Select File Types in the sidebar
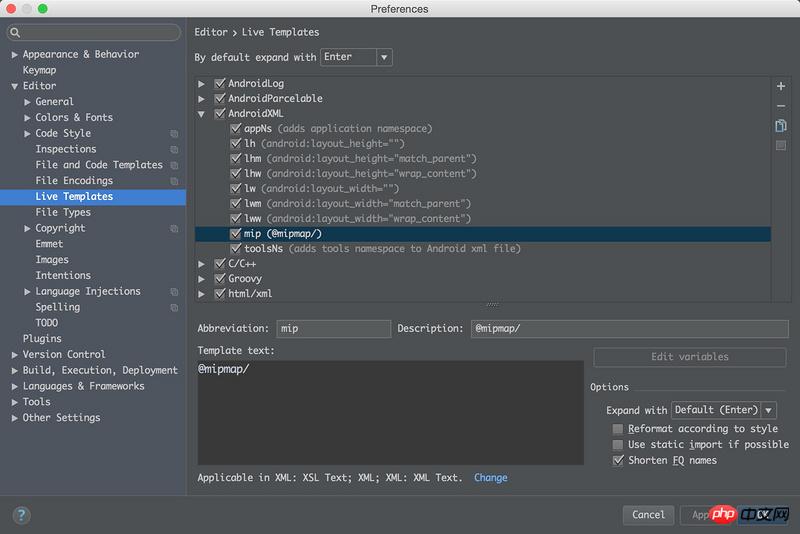The width and height of the screenshot is (800, 534). pyautogui.click(x=63, y=212)
